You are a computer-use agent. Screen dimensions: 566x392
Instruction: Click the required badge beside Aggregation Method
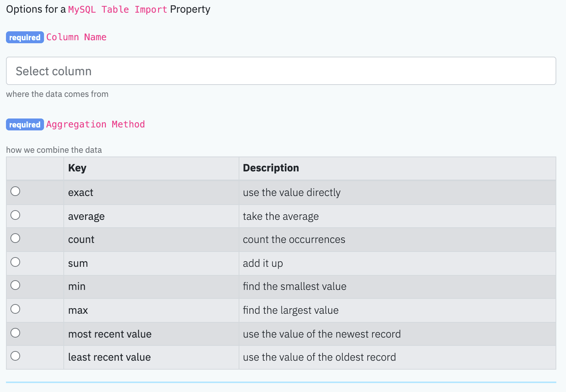tap(25, 124)
